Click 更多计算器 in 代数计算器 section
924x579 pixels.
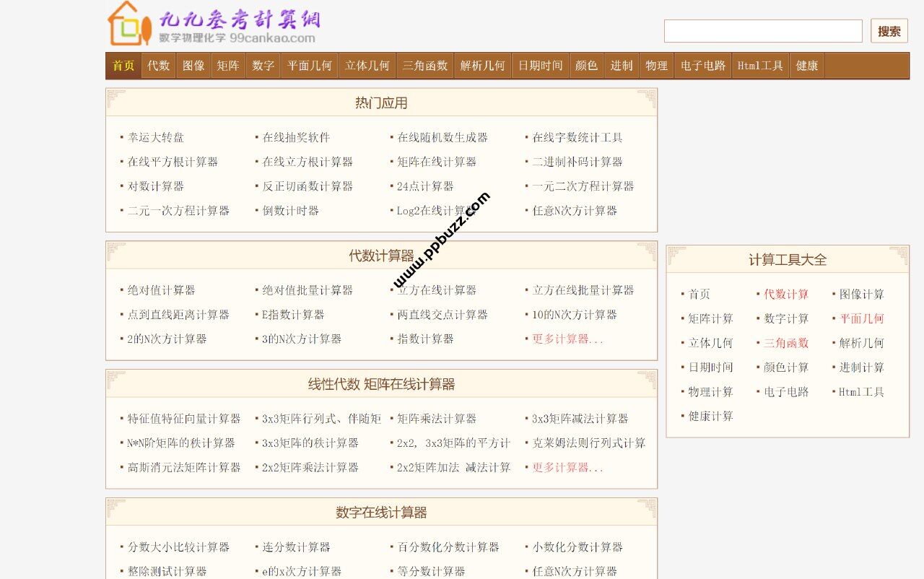(x=567, y=339)
